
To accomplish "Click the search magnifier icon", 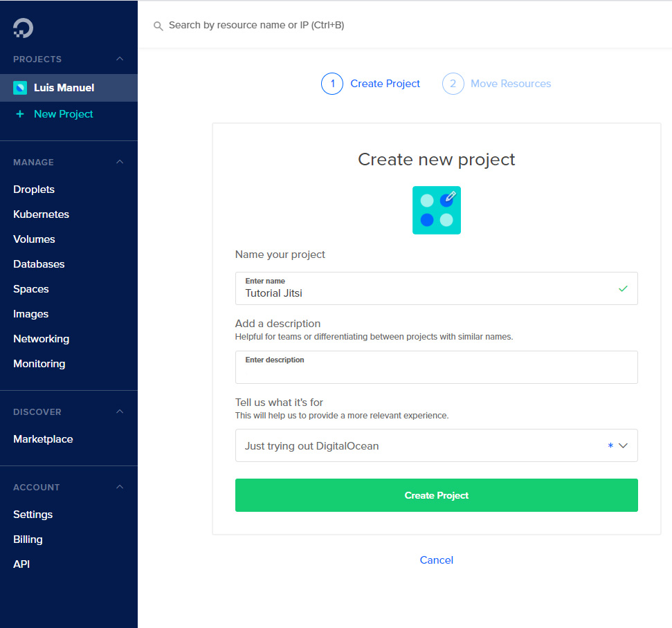I will [x=158, y=26].
